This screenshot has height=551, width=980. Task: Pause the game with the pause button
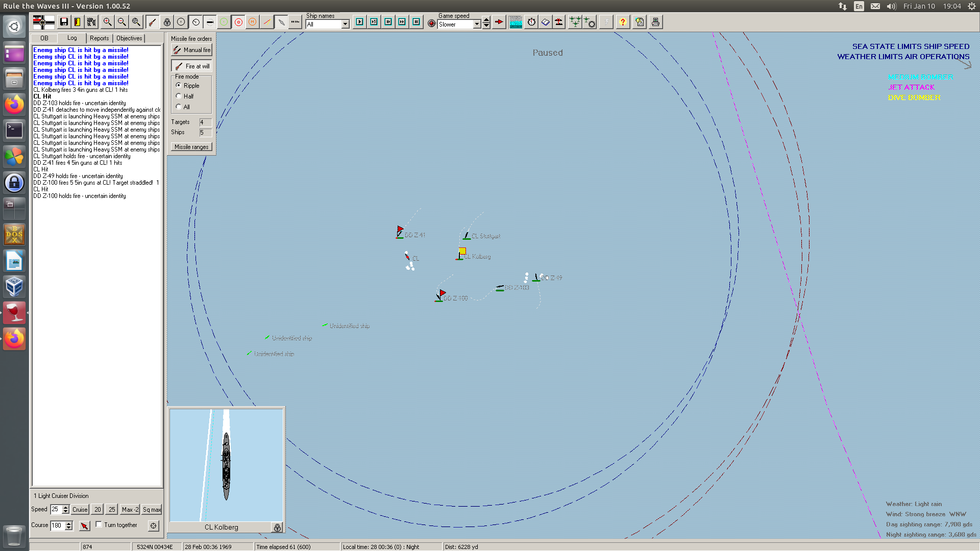coord(416,22)
